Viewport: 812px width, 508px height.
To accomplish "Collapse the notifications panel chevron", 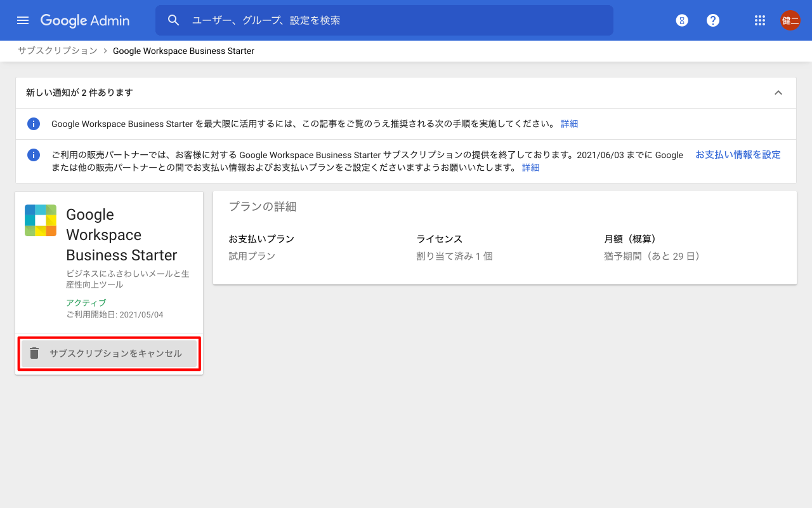I will [778, 93].
